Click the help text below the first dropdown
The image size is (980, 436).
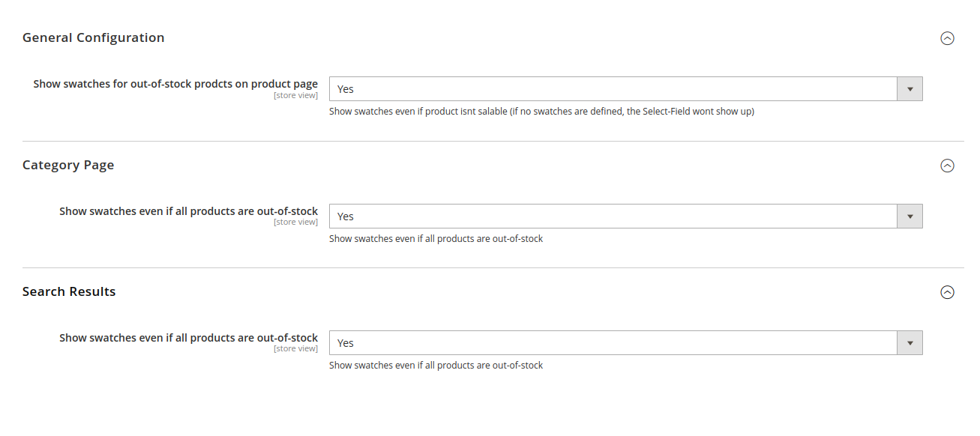[541, 111]
